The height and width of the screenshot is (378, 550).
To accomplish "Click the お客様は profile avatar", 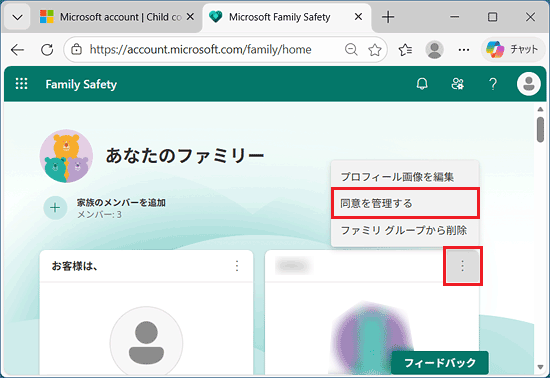I will pyautogui.click(x=146, y=342).
